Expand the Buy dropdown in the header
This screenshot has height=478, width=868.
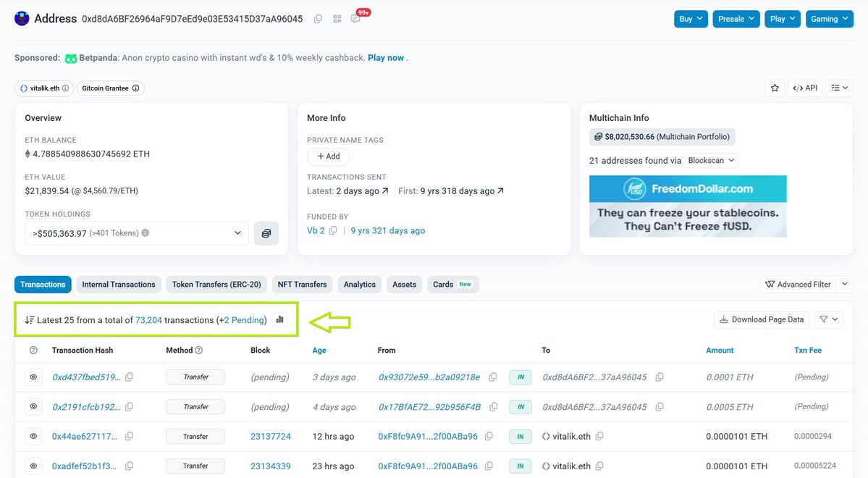690,19
